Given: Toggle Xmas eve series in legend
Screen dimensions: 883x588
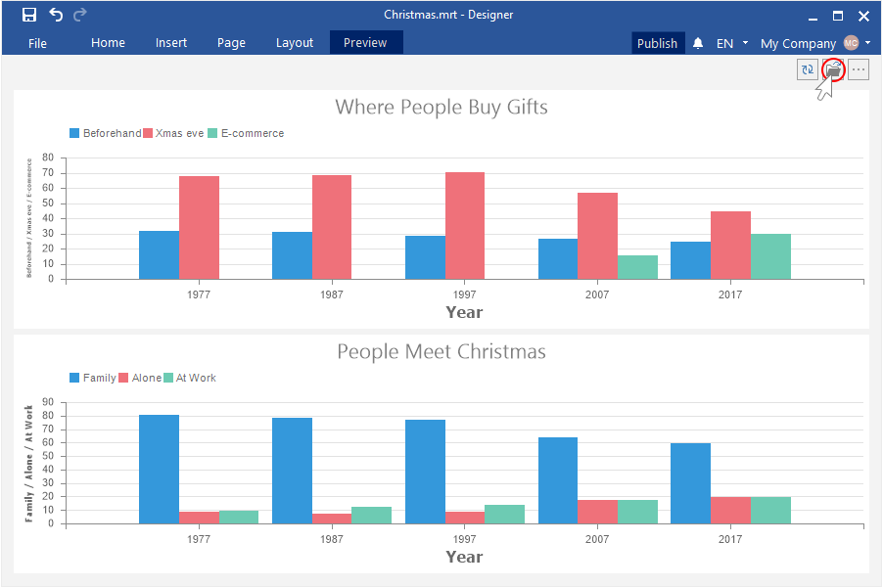Looking at the screenshot, I should point(173,133).
